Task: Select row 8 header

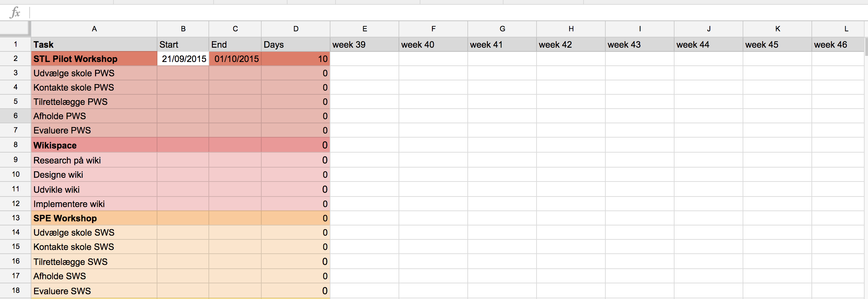Action: [x=15, y=145]
